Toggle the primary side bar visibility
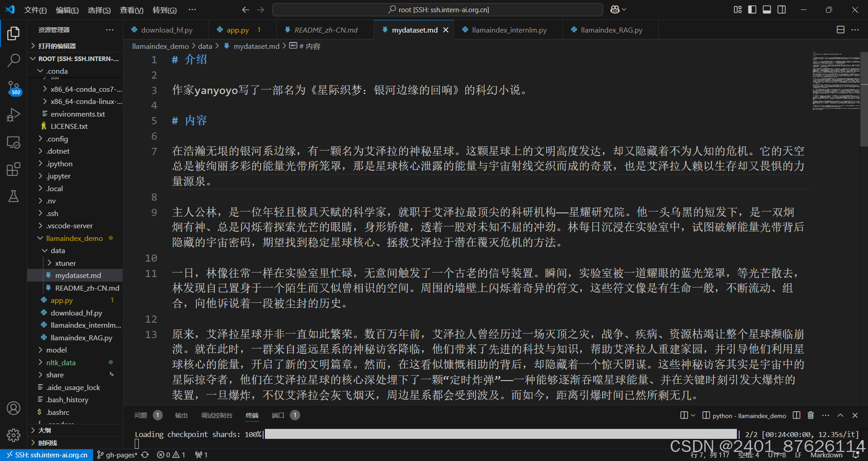Image resolution: width=868 pixels, height=461 pixels. (752, 9)
